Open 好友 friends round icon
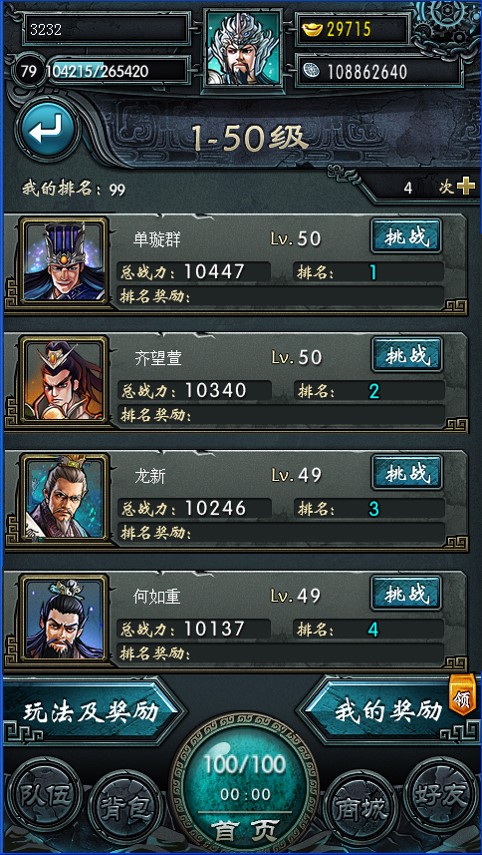 (x=441, y=794)
